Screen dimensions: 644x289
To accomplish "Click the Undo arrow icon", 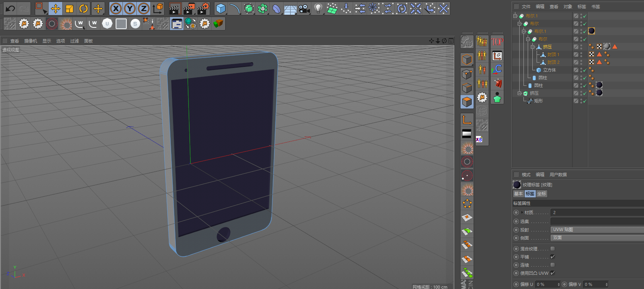I will coord(10,8).
